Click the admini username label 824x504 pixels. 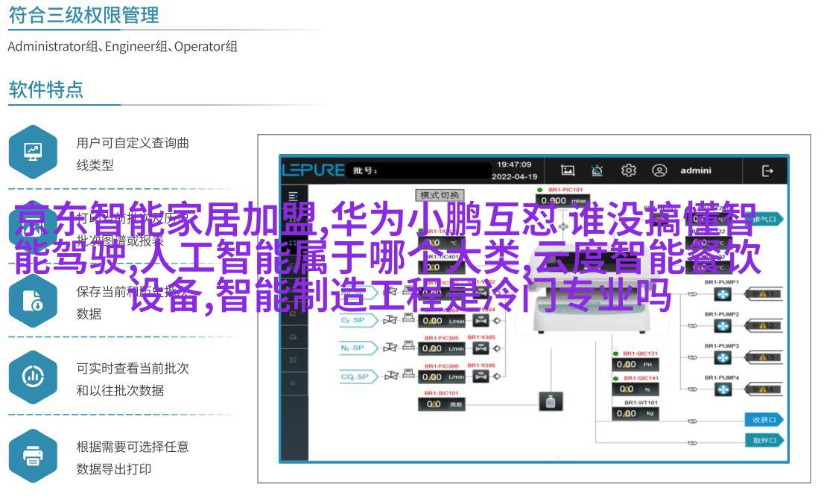[695, 170]
